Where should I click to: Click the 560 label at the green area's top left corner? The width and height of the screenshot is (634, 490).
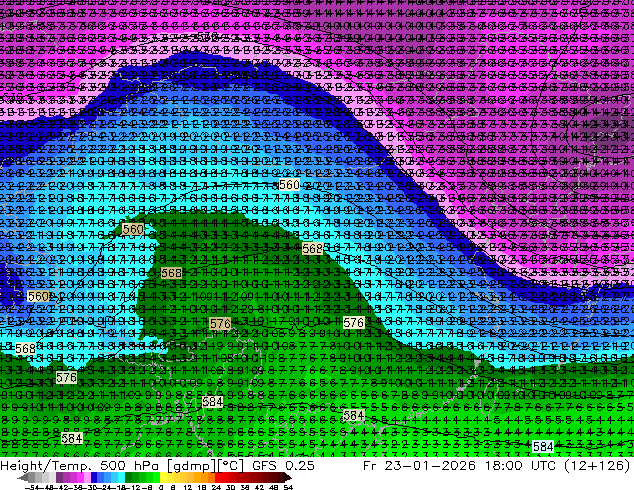pyautogui.click(x=133, y=230)
